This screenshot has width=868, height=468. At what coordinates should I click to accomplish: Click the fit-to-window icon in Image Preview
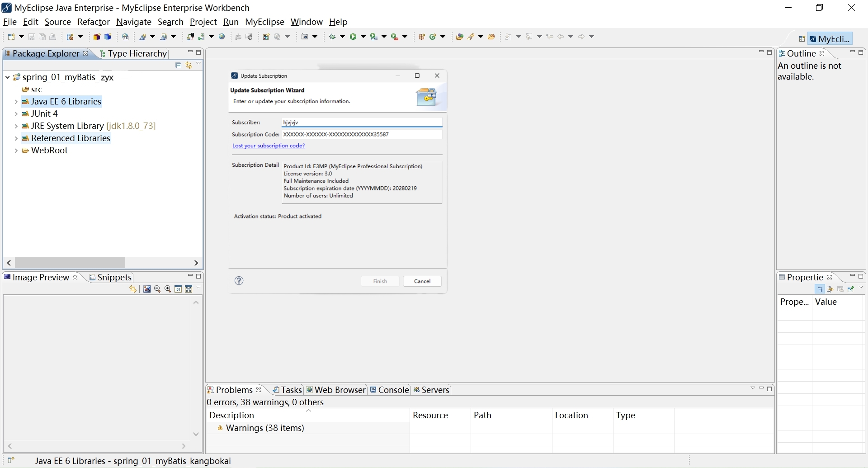(x=189, y=289)
